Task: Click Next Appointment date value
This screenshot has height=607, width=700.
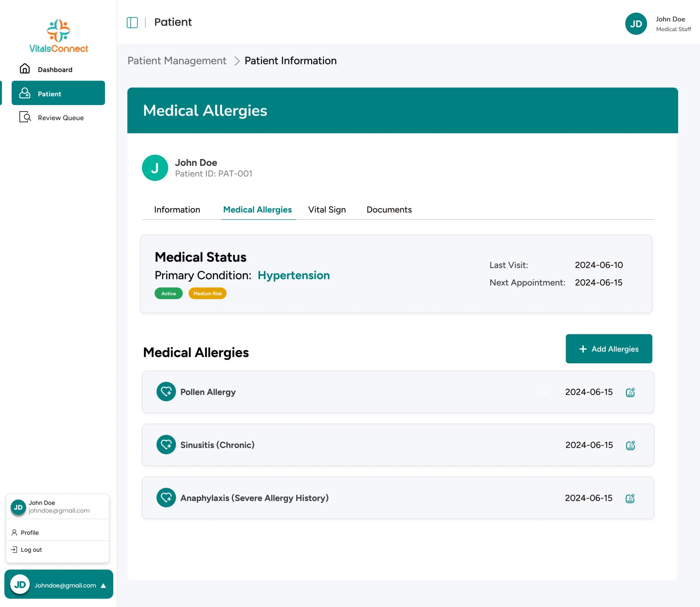Action: coord(598,282)
